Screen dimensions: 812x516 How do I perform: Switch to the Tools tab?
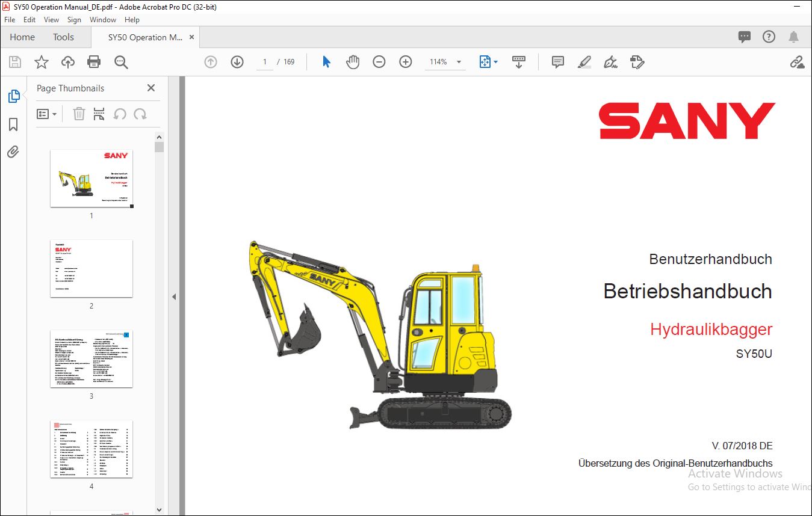point(63,37)
